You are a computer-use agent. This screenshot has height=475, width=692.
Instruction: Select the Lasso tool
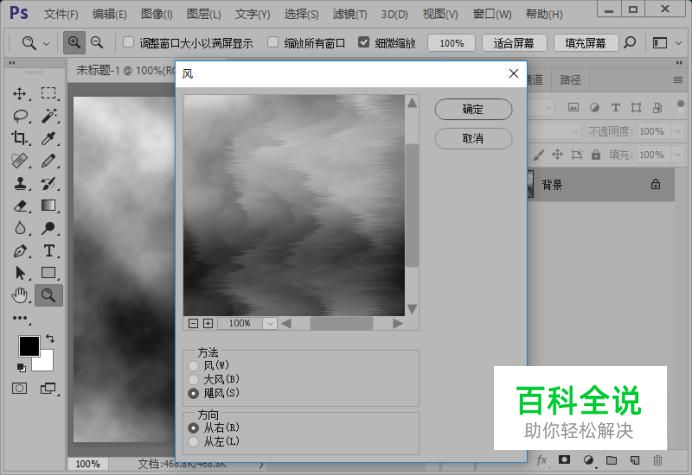click(x=20, y=116)
